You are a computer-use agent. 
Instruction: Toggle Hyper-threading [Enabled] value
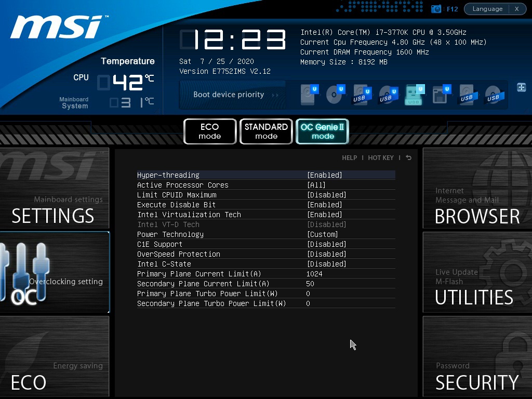324,175
